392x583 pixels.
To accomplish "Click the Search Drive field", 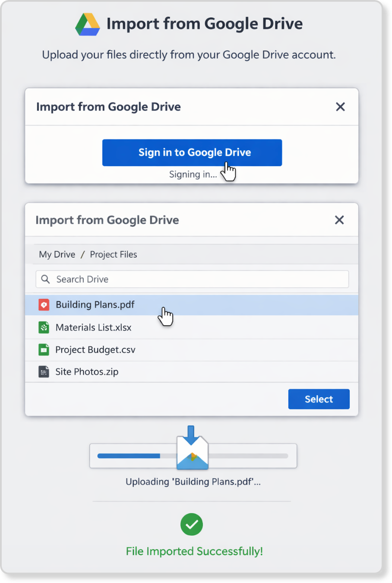I will (192, 279).
